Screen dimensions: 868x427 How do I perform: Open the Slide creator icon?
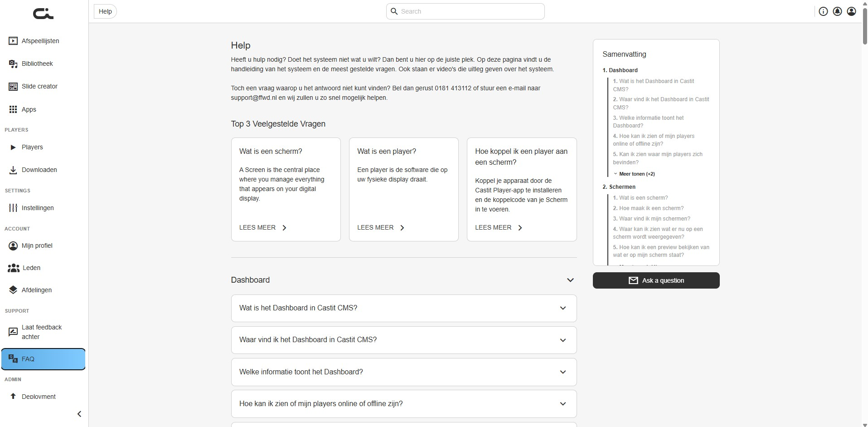click(13, 86)
